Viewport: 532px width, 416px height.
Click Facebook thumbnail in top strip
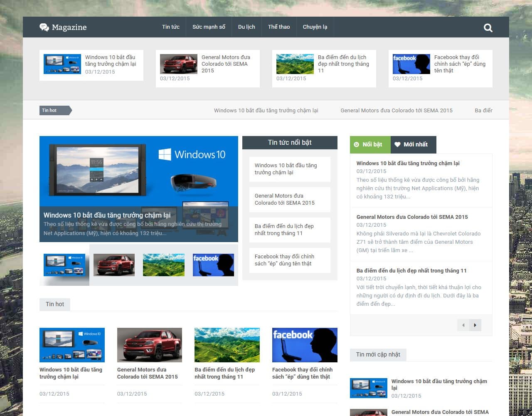[411, 64]
